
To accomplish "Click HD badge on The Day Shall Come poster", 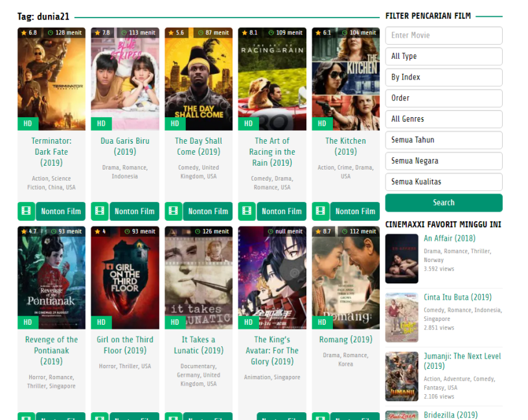I will (175, 124).
